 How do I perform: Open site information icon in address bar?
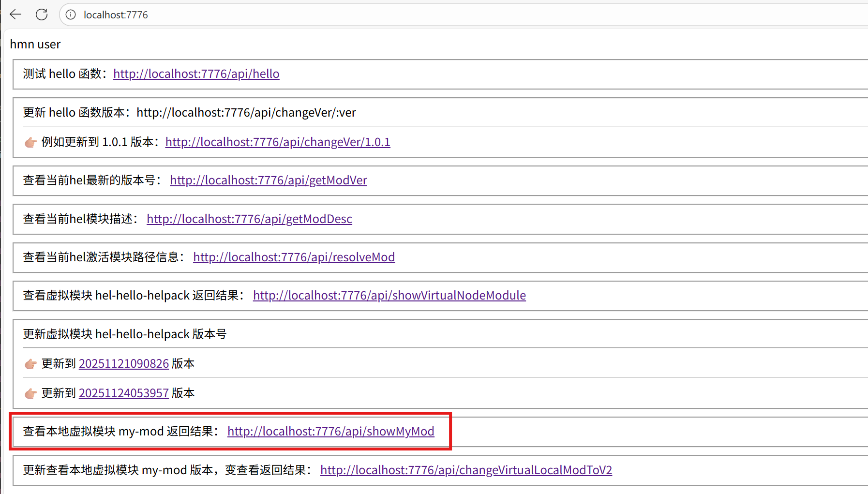(x=71, y=15)
